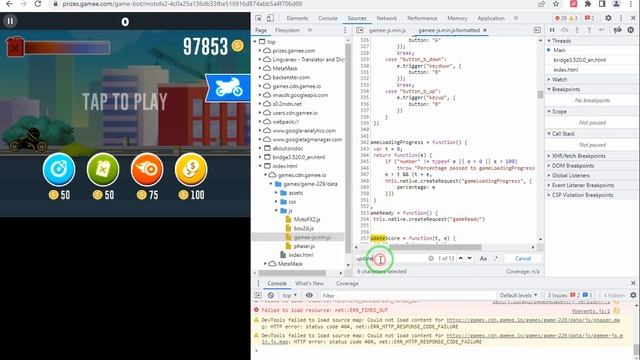Open What's New drawer tab
The width and height of the screenshot is (640, 360).
[x=309, y=283]
